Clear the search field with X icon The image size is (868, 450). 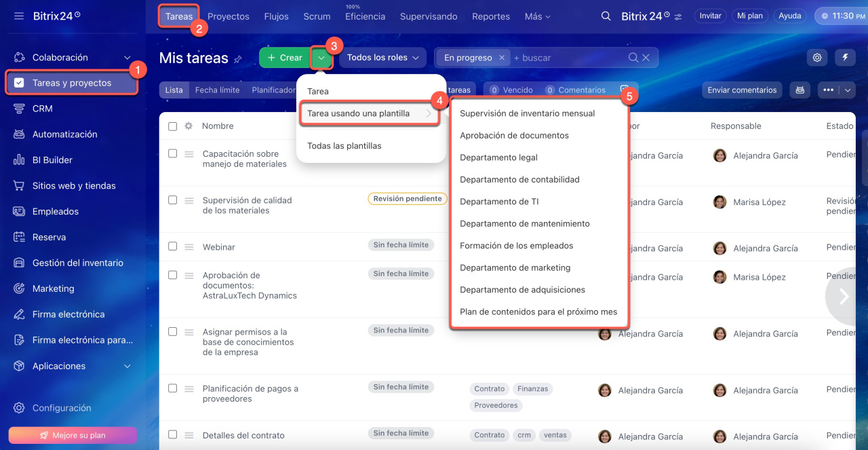[646, 58]
